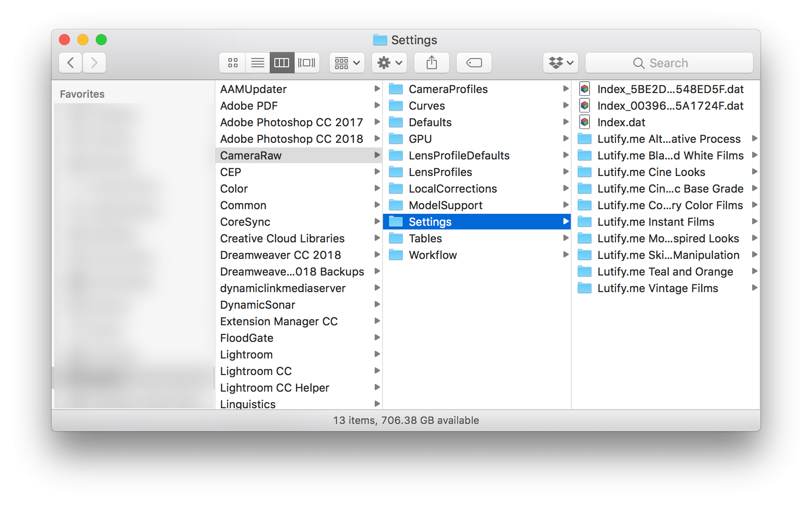812x505 pixels.
Task: Select column view mode
Action: [x=282, y=63]
